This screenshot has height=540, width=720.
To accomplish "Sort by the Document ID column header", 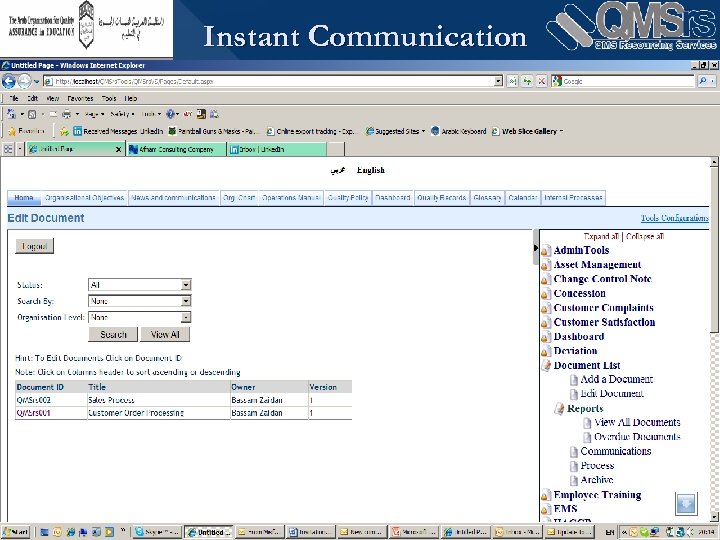I will point(40,387).
